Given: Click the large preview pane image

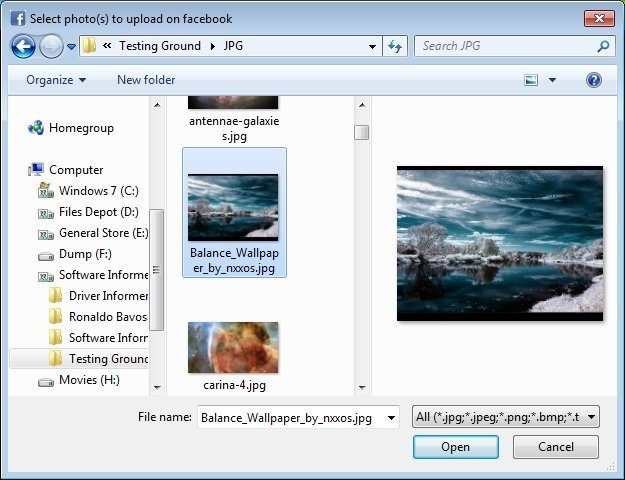Looking at the screenshot, I should (x=500, y=244).
